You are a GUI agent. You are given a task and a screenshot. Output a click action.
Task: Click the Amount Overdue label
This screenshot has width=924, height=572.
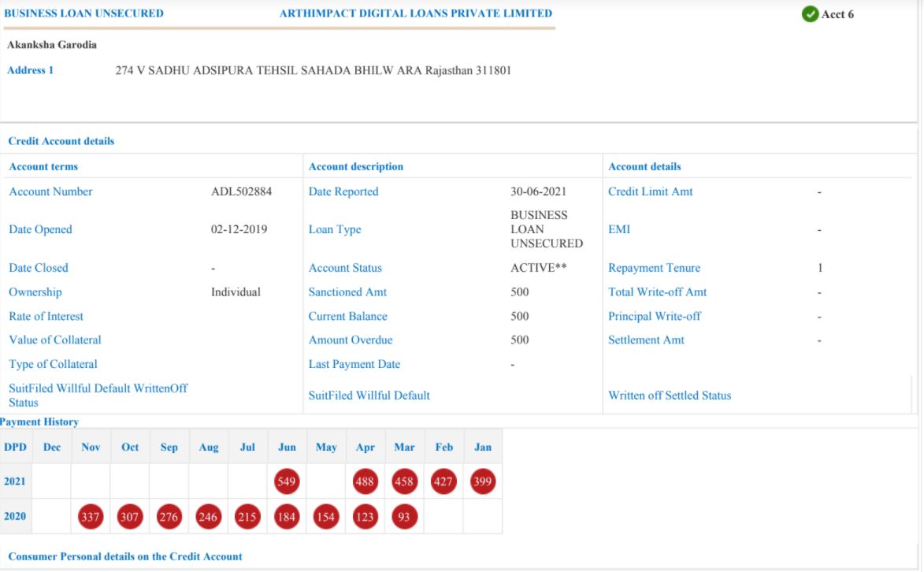tap(351, 340)
